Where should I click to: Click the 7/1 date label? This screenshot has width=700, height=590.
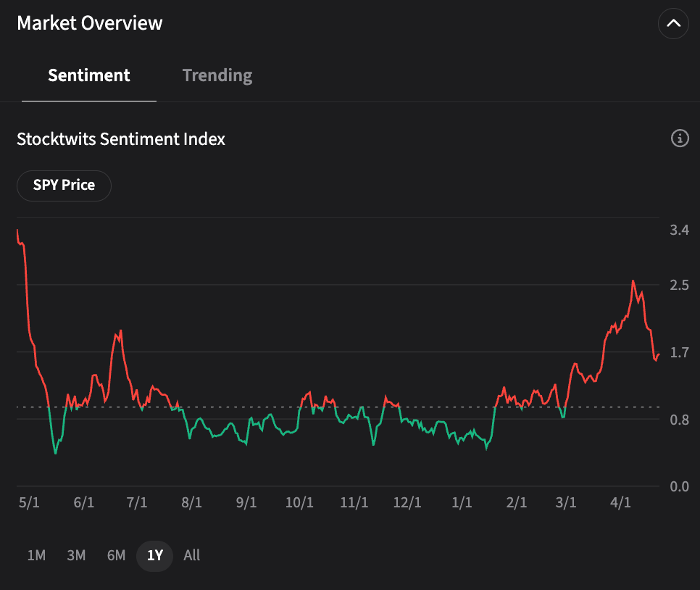click(137, 502)
